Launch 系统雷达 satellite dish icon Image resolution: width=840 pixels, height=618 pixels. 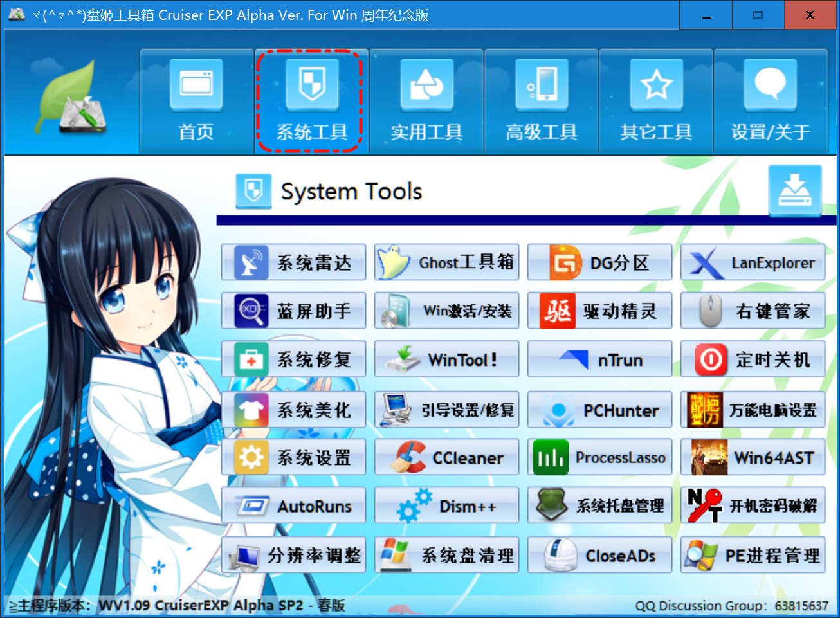point(251,262)
